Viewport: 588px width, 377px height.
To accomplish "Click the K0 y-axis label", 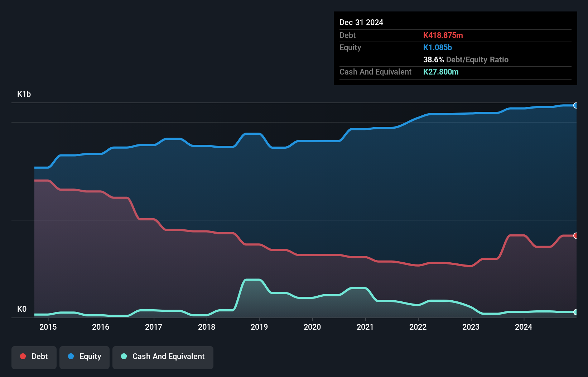I will click(x=22, y=309).
